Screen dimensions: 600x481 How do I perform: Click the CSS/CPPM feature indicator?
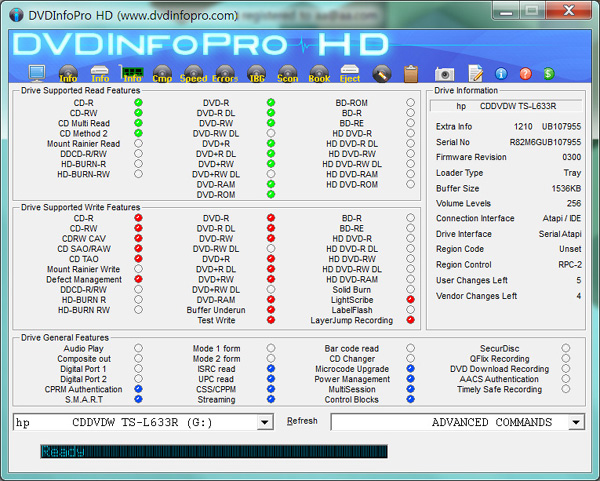pos(271,389)
